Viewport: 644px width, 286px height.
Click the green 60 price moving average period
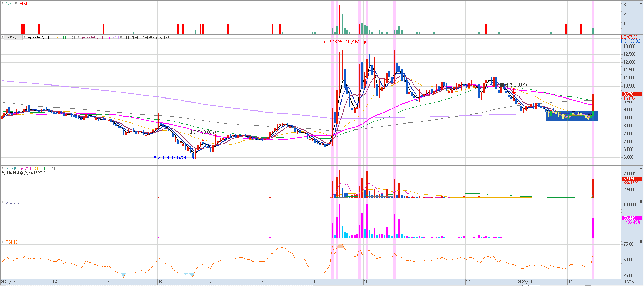tap(65, 37)
